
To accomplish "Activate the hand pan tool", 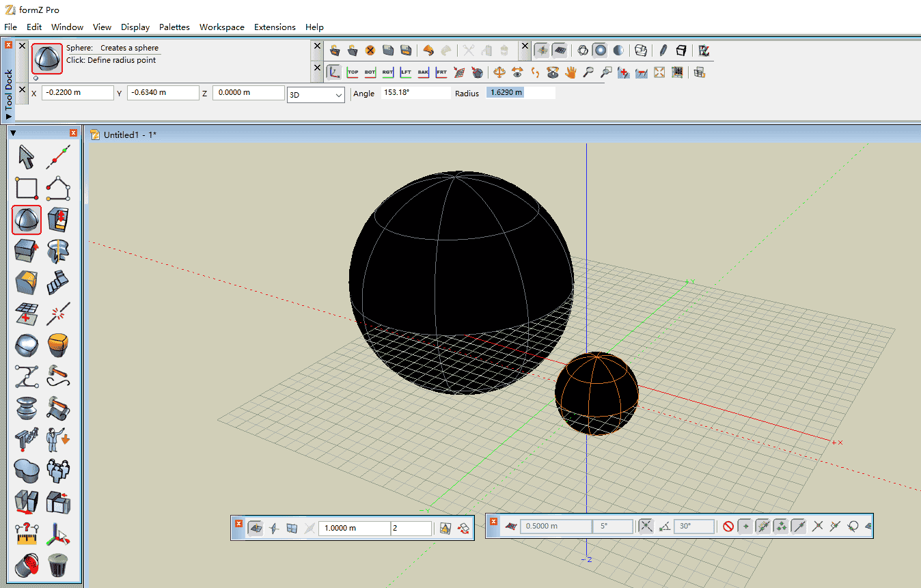I will coord(570,72).
